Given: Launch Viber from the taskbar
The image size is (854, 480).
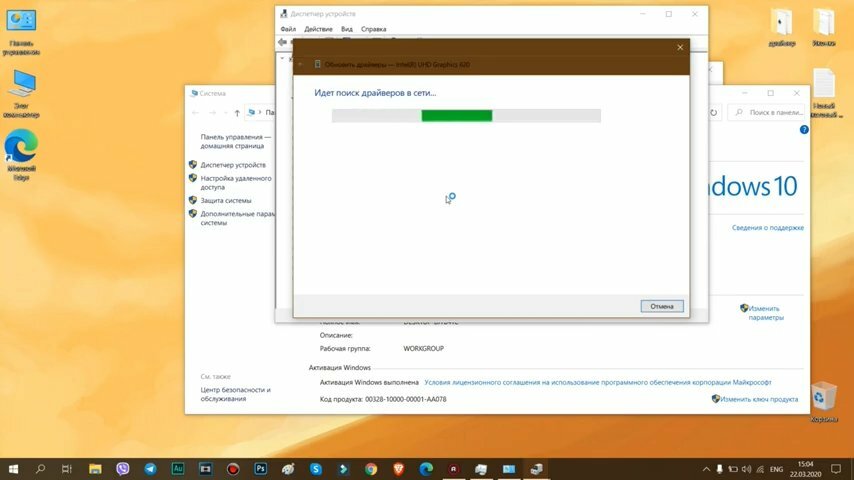Looking at the screenshot, I should click(x=123, y=469).
